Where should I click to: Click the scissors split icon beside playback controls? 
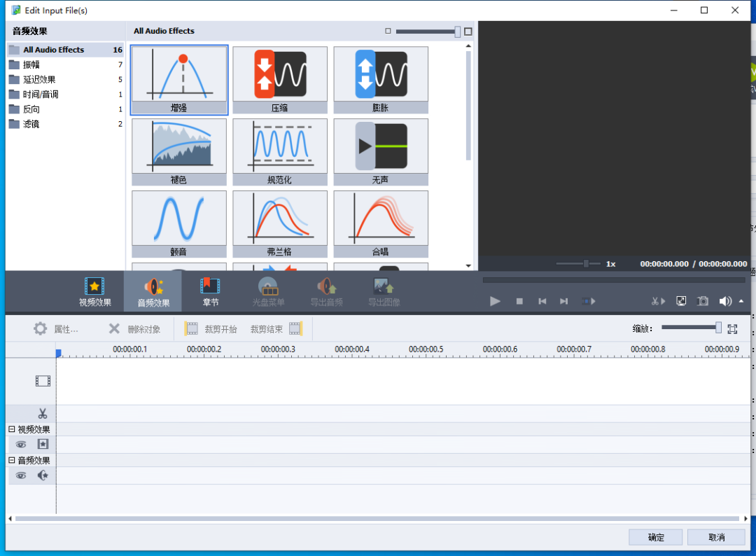click(x=658, y=301)
